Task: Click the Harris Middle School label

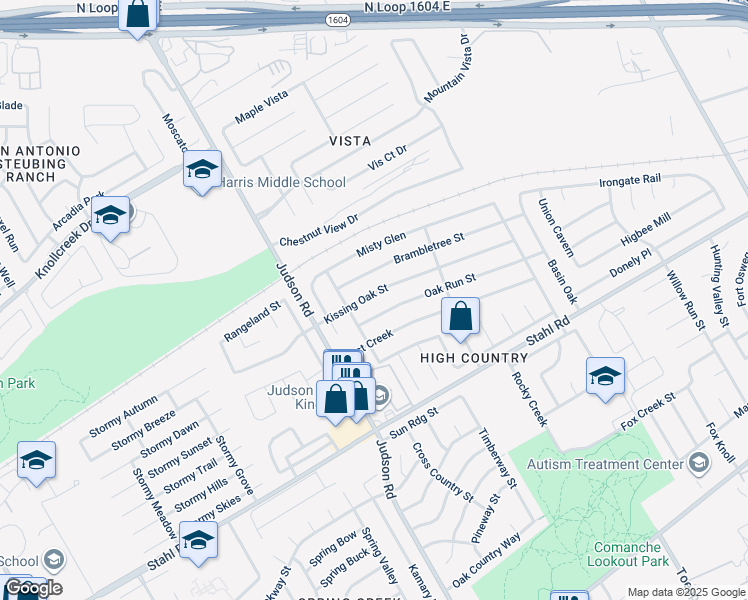Action: coord(283,182)
